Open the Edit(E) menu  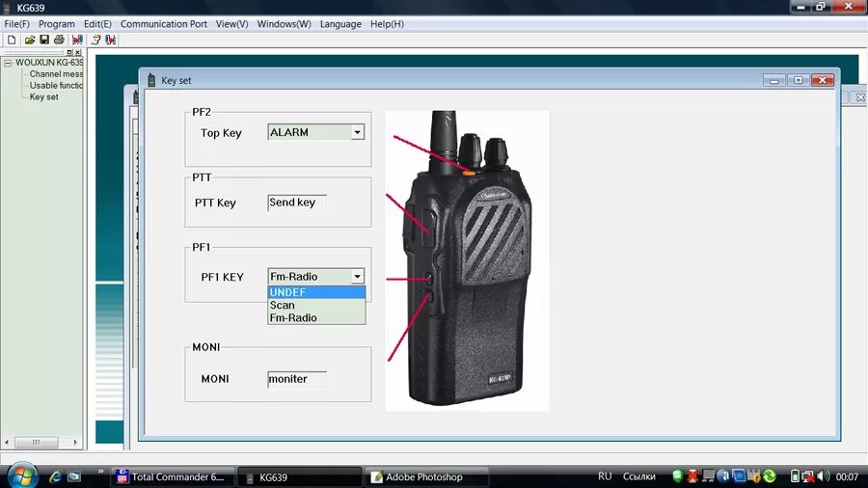click(x=97, y=24)
